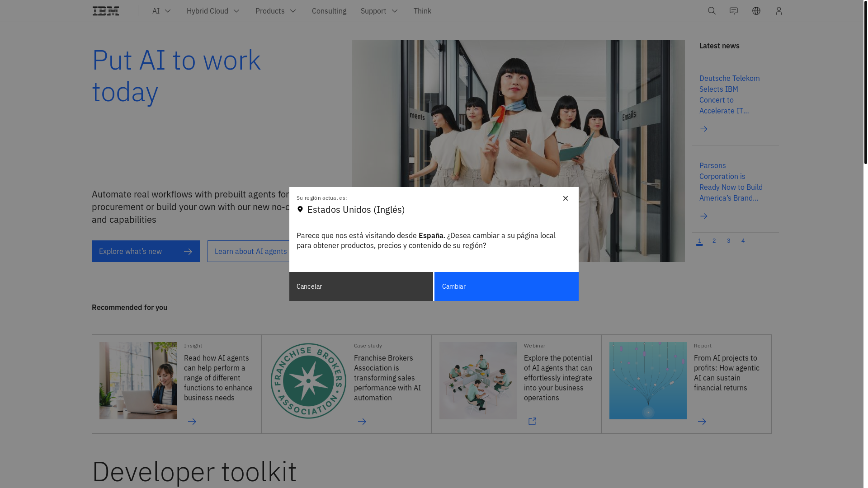Select news page 3

pyautogui.click(x=729, y=241)
